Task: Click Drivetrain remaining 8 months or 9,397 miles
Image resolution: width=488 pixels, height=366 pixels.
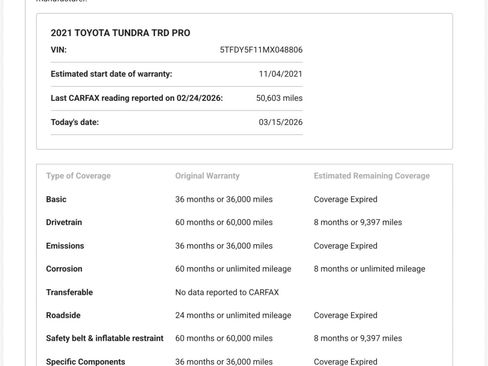Action: point(358,222)
